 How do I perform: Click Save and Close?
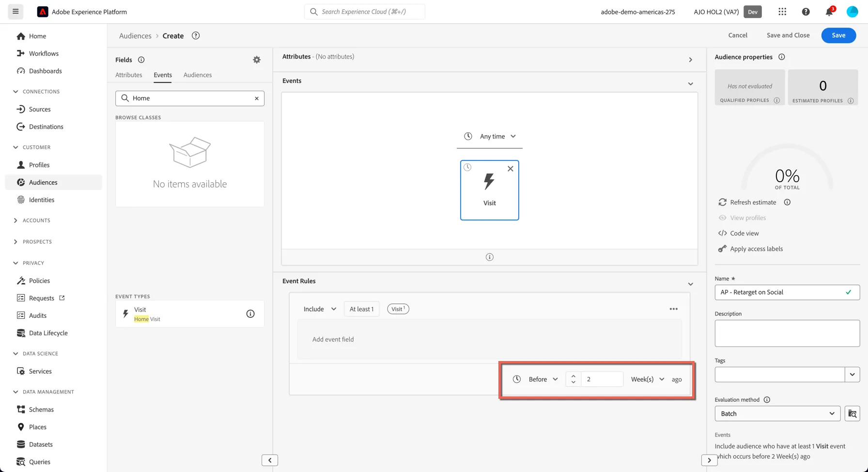[x=788, y=35]
